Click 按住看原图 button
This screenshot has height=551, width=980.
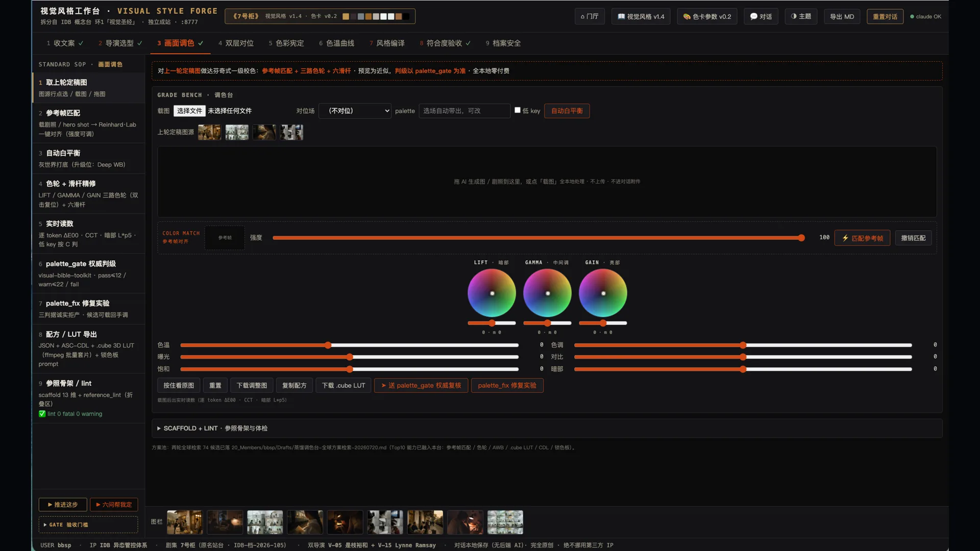coord(179,385)
